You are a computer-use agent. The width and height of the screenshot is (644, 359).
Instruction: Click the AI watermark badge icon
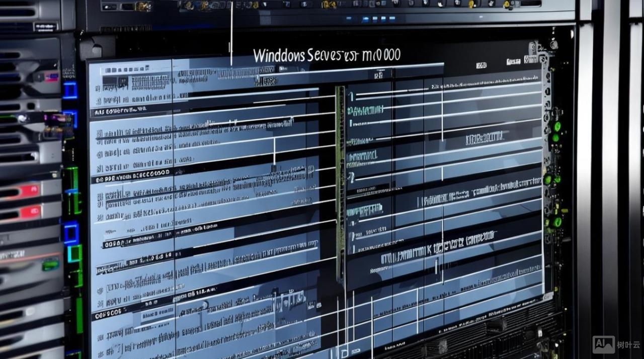(604, 344)
